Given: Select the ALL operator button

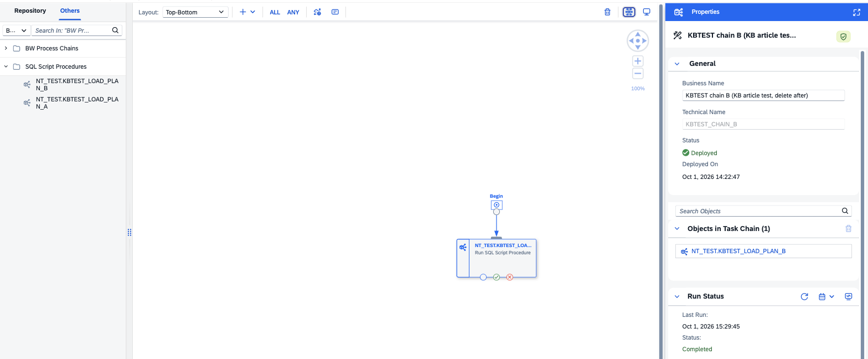Looking at the screenshot, I should tap(275, 12).
